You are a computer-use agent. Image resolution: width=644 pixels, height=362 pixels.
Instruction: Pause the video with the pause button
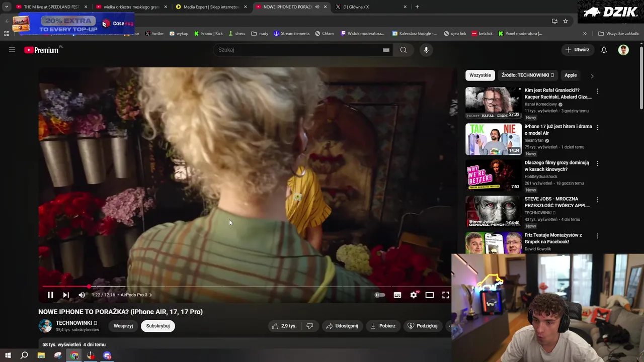[x=50, y=295]
